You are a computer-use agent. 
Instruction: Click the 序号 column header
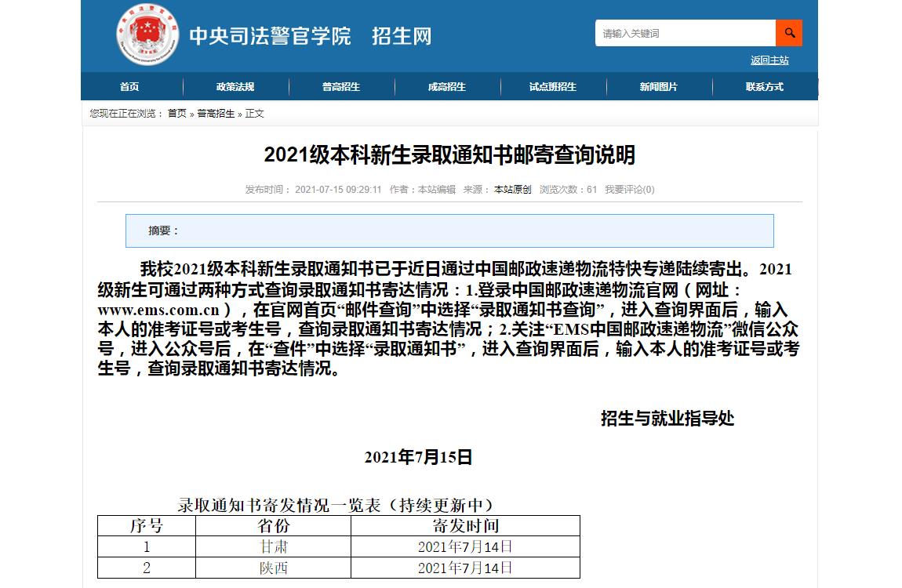pos(147,526)
